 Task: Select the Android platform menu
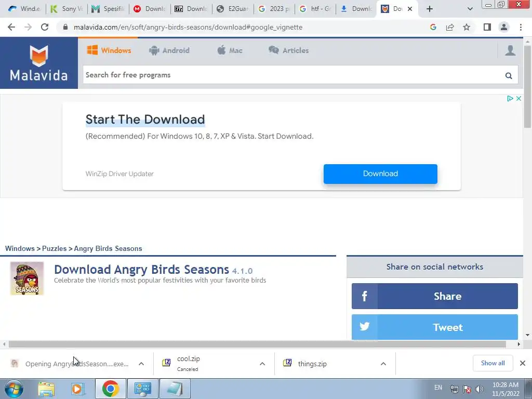[169, 50]
